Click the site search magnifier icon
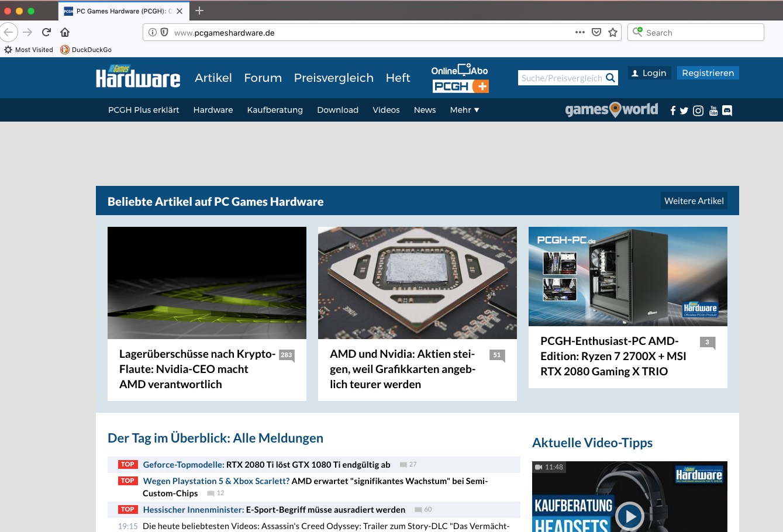 tap(610, 78)
